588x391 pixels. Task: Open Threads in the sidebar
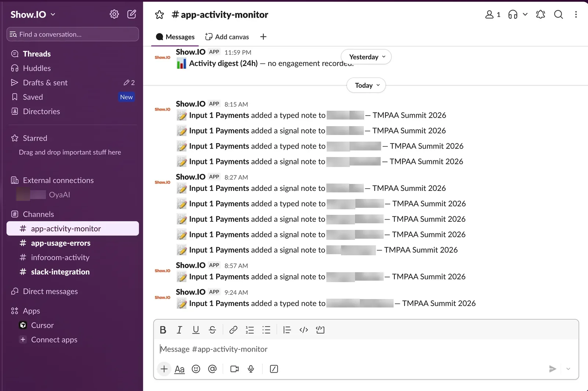pyautogui.click(x=73, y=54)
